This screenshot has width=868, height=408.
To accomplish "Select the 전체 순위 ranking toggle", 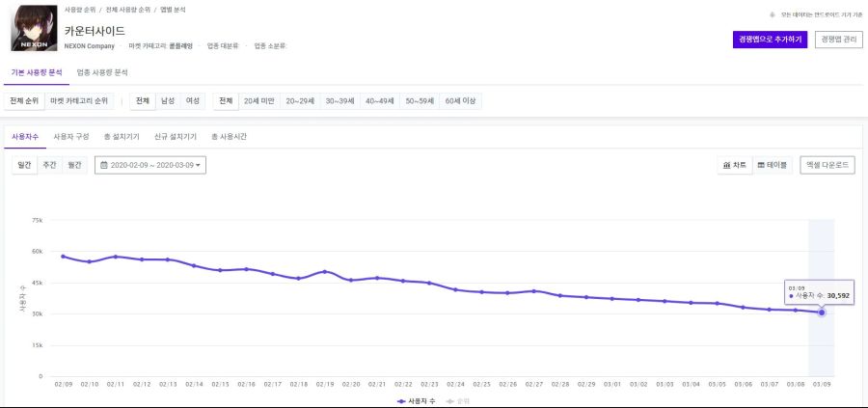I will click(x=24, y=101).
